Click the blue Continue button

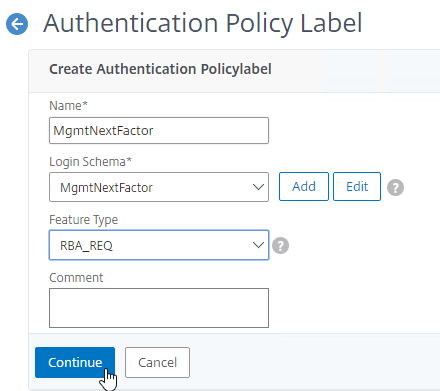tap(75, 362)
